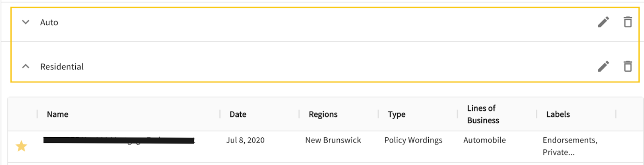This screenshot has height=165, width=644.
Task: Collapse the Residential folder chevron
Action: [x=26, y=66]
